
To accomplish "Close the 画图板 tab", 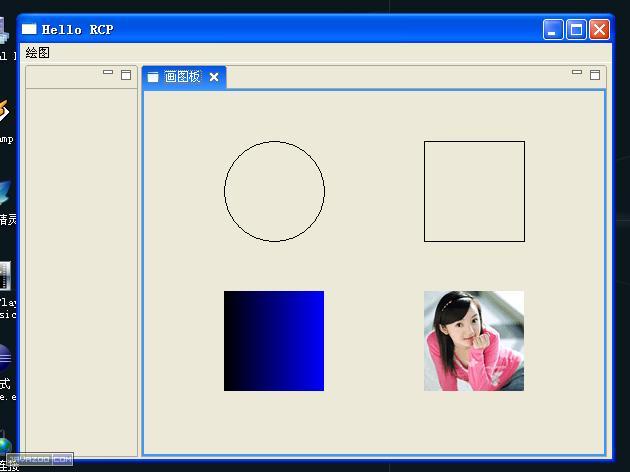I will [214, 77].
